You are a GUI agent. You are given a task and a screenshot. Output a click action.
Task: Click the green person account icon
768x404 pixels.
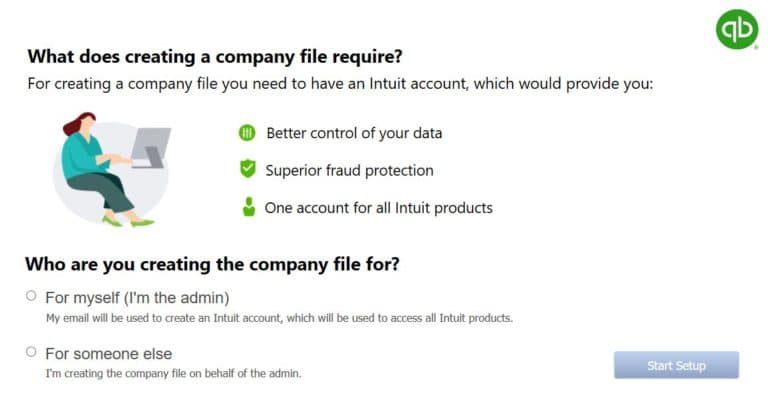[248, 208]
